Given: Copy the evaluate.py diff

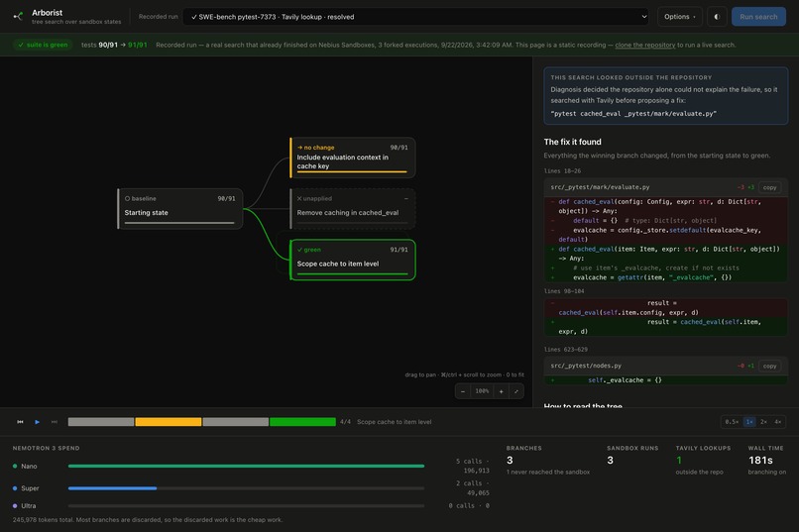Looking at the screenshot, I should [769, 187].
